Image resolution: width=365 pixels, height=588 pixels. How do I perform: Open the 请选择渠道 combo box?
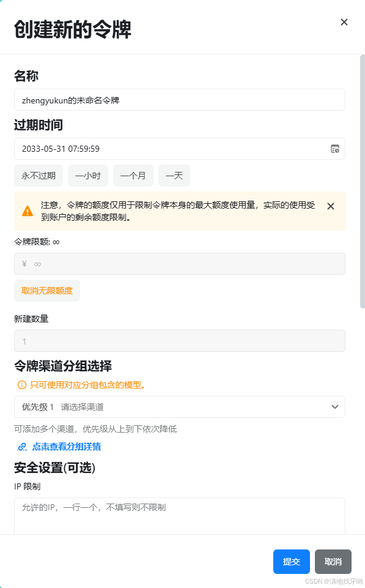[x=180, y=407]
